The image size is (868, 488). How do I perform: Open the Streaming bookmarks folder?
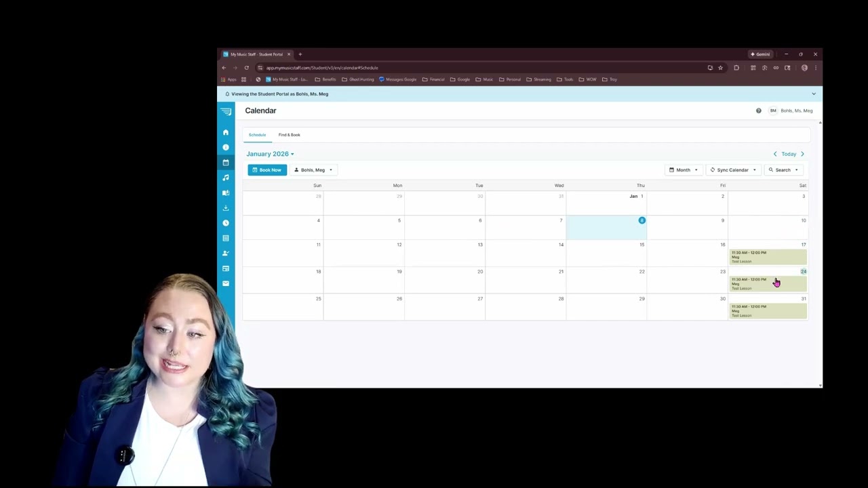[538, 79]
